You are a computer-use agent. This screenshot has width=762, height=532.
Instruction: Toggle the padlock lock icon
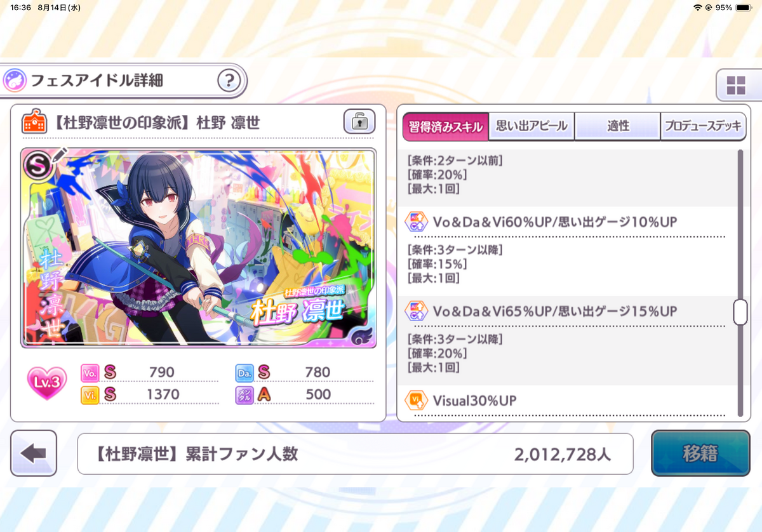359,121
